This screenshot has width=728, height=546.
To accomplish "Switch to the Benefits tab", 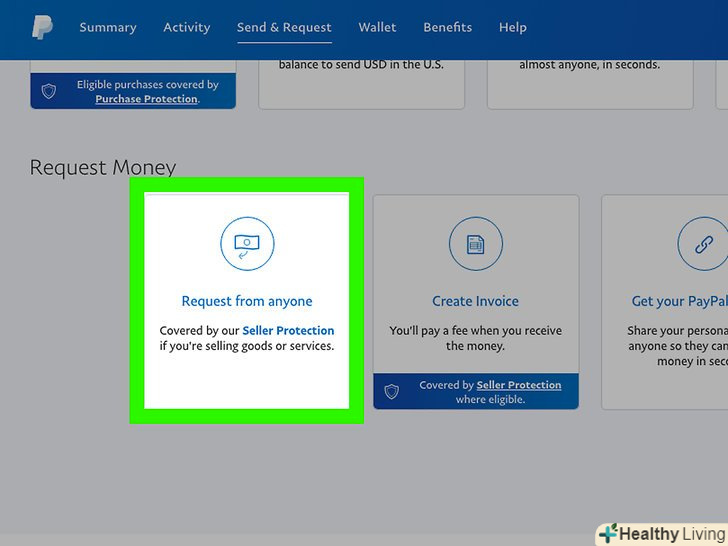I will (448, 27).
